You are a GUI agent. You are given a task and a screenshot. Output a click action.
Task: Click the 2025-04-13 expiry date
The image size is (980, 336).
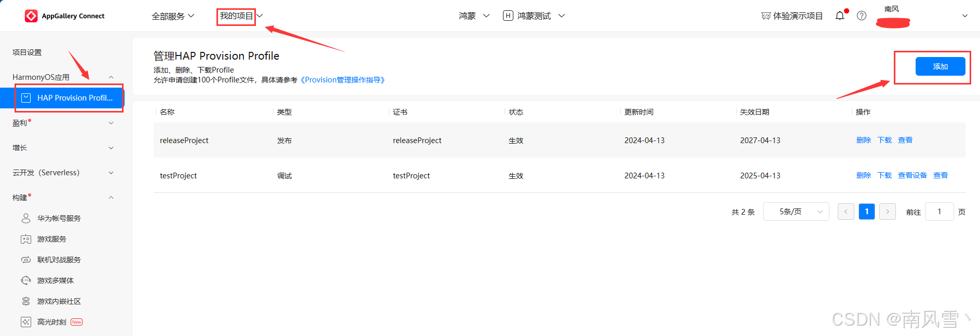[x=760, y=176]
